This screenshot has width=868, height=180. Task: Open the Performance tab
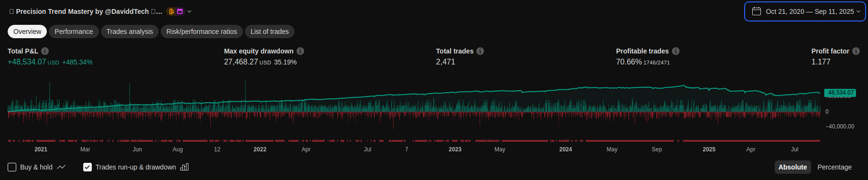point(74,32)
